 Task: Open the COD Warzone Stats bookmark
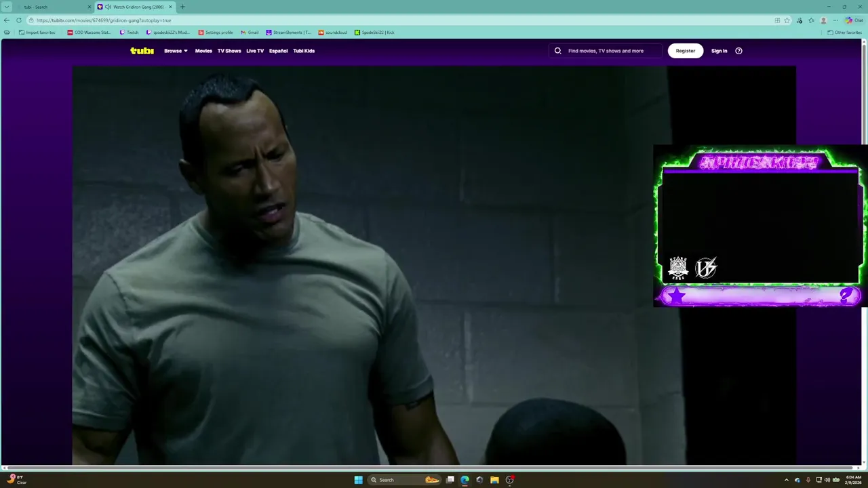(90, 33)
